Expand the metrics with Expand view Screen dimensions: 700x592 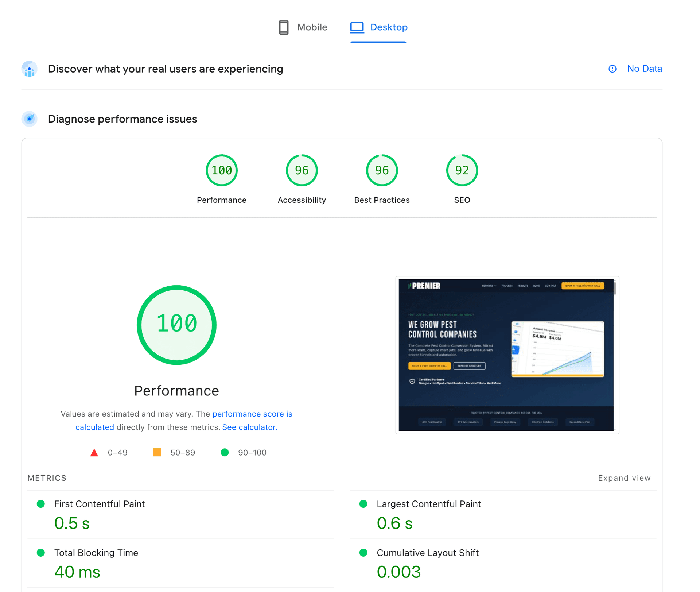tap(624, 478)
